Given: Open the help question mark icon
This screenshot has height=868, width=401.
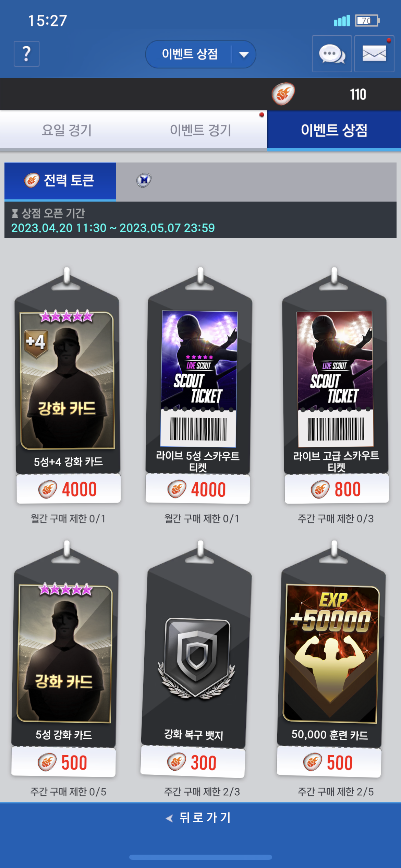Looking at the screenshot, I should click(x=26, y=54).
